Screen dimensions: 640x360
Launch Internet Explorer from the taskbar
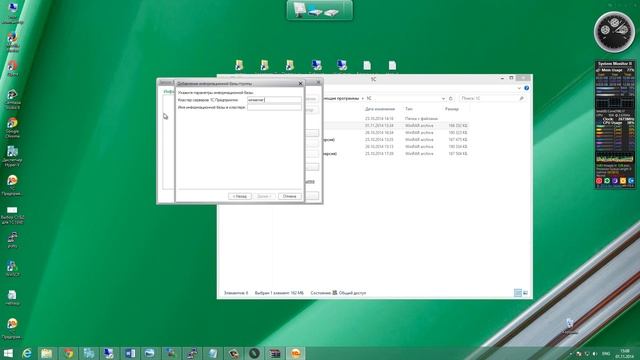pyautogui.click(x=27, y=353)
